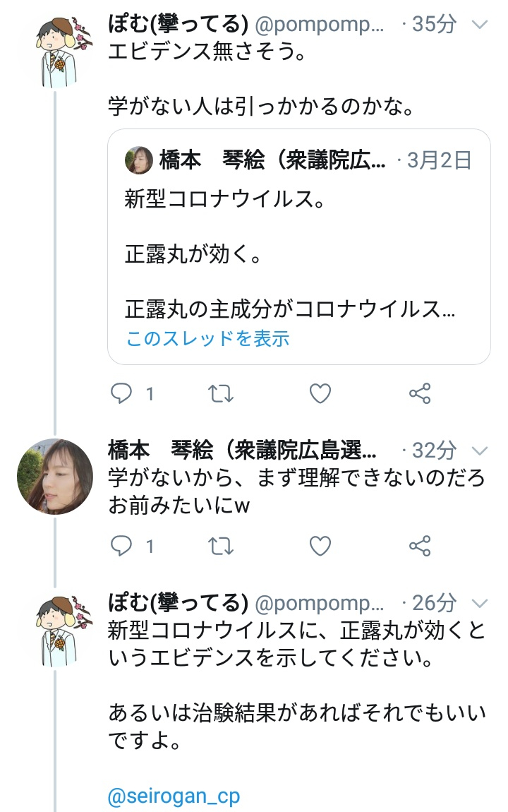Share 橋本琴絵's reply tweet

click(420, 546)
